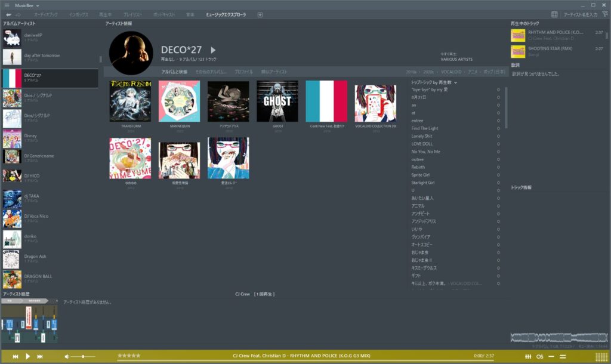Select the VOCALOID genre link
Viewport: 611px width, 364px height.
click(x=451, y=72)
